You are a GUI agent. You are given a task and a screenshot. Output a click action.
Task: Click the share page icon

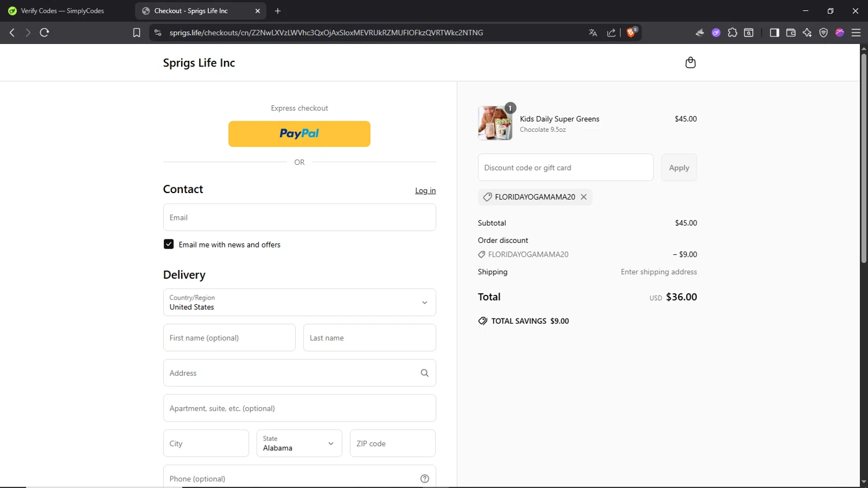click(611, 33)
